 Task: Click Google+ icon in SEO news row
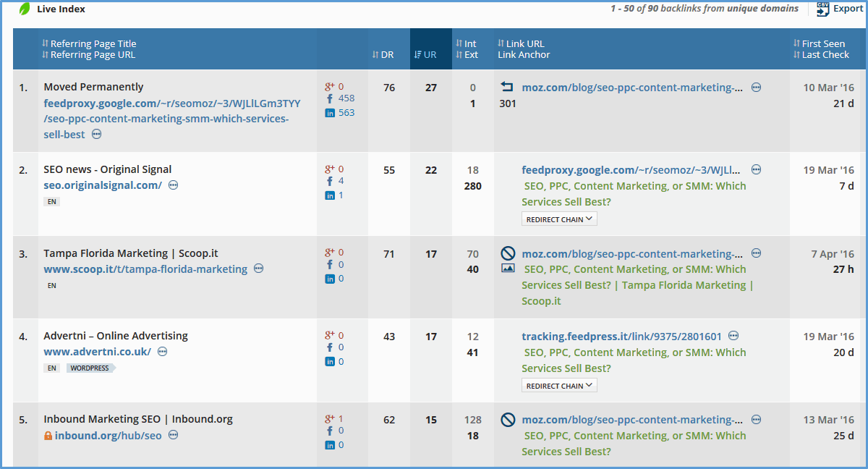329,169
